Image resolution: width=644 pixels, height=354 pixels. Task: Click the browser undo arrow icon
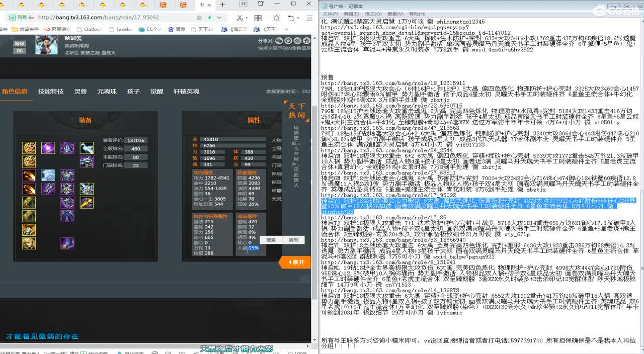point(291,18)
